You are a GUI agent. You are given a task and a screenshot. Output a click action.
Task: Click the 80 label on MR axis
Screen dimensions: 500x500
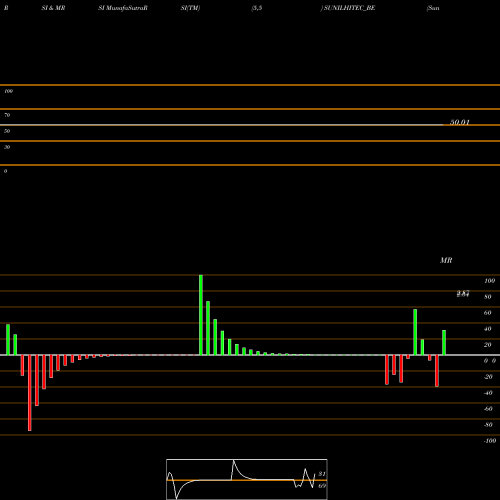[488, 297]
